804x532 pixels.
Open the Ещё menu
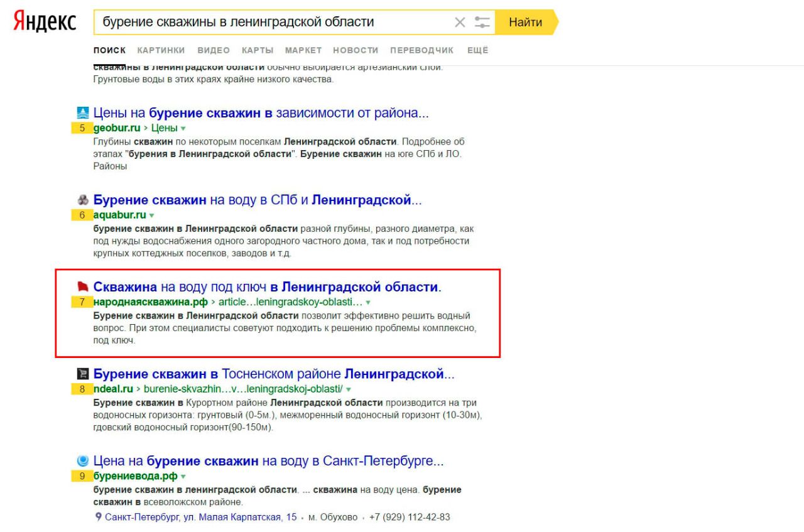pos(478,50)
